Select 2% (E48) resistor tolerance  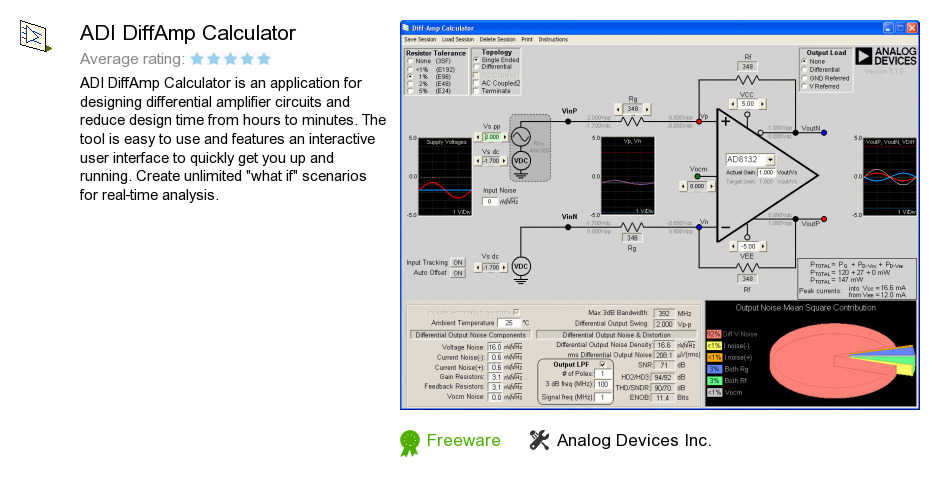[x=410, y=84]
